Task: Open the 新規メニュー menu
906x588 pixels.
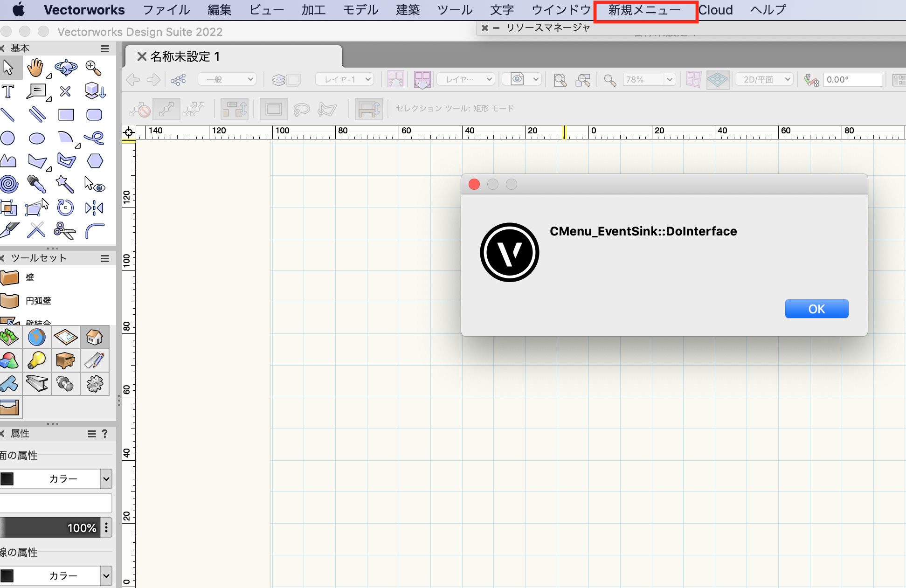Action: click(645, 10)
